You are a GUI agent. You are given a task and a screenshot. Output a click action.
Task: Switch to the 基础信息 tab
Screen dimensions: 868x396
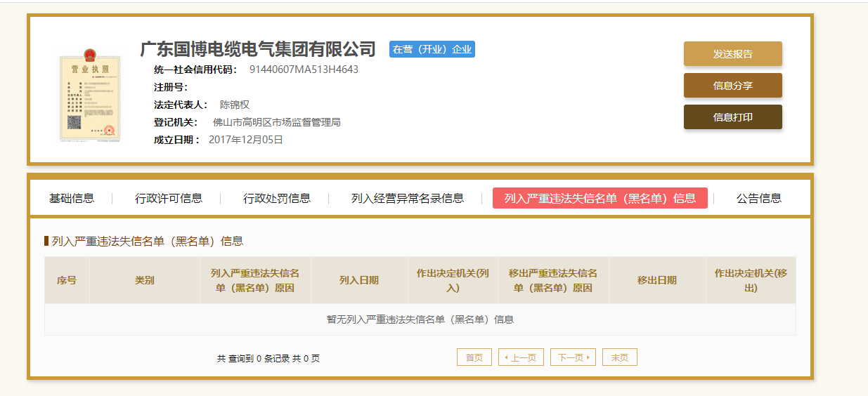pyautogui.click(x=72, y=198)
